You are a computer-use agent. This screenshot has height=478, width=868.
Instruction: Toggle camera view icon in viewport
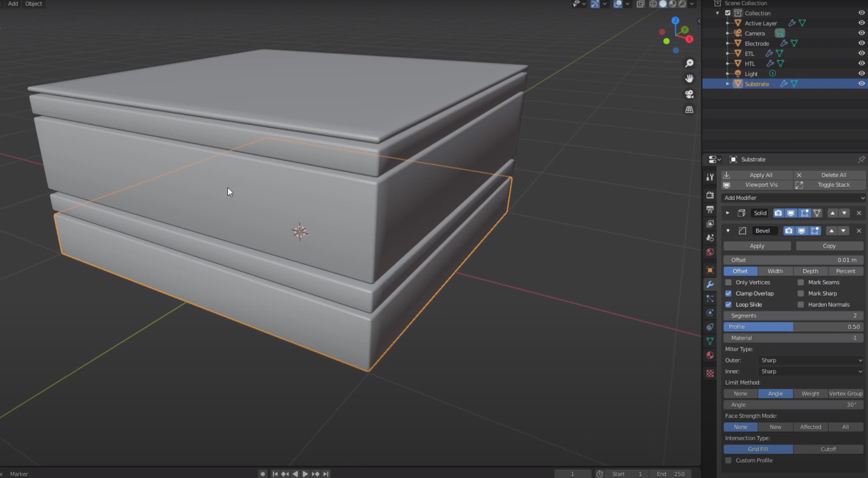(689, 94)
